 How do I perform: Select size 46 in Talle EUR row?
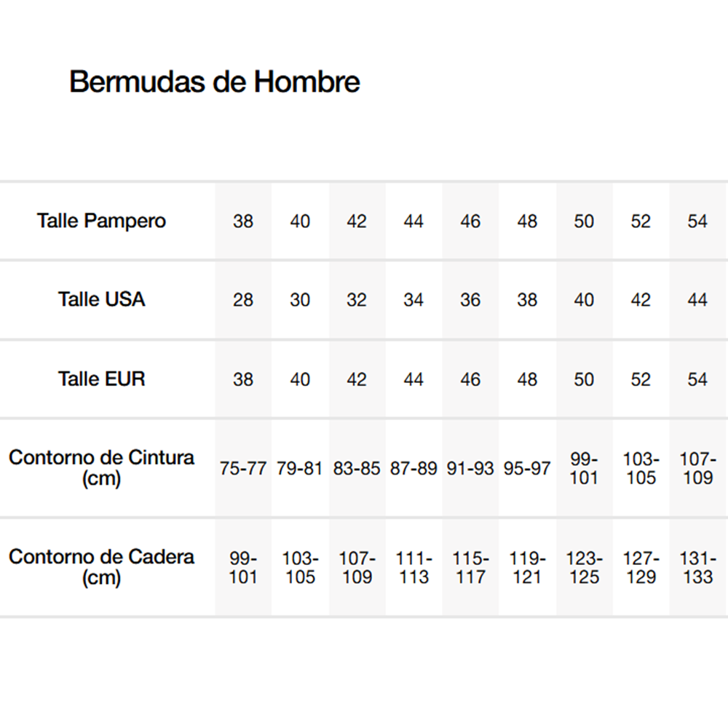pyautogui.click(x=470, y=379)
